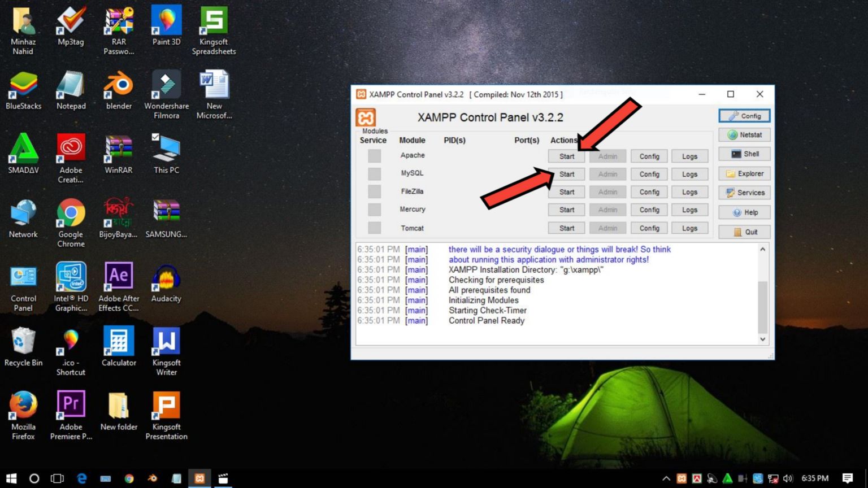Toggle the MySQL service checkbox
Viewport: 868px width, 488px height.
[x=374, y=174]
